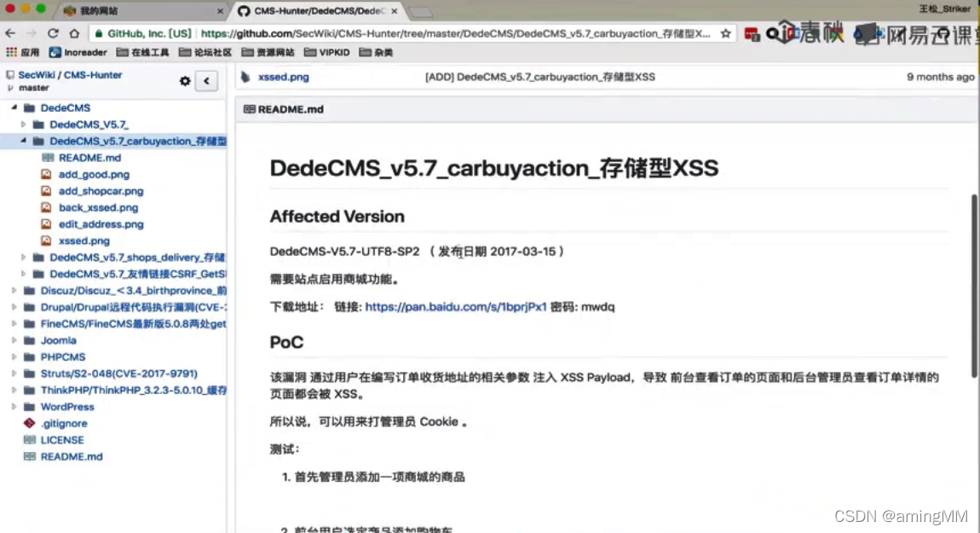
Task: Expand the Drupal folder arrow
Action: tap(14, 307)
